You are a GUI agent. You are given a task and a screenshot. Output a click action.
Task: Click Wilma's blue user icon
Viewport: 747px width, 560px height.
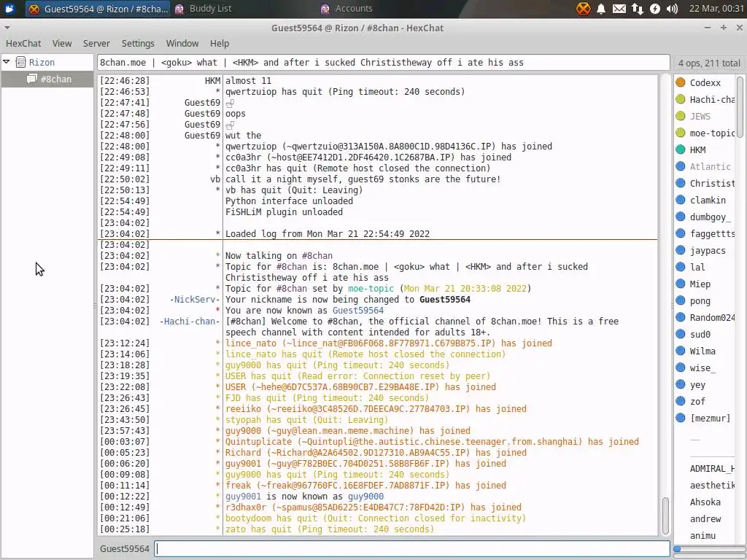(x=681, y=351)
